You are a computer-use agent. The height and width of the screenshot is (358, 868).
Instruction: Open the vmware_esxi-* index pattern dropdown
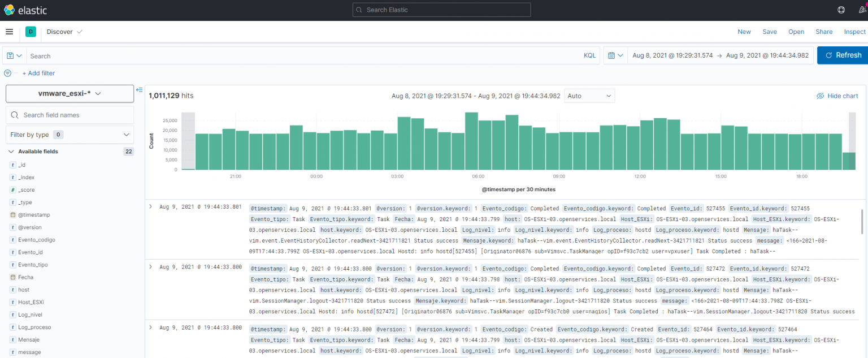[x=69, y=94]
